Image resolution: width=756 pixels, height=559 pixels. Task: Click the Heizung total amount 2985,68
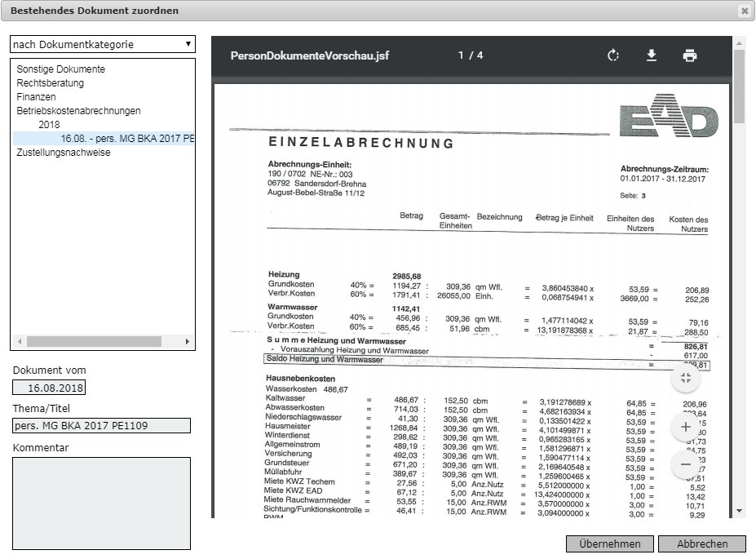[407, 277]
